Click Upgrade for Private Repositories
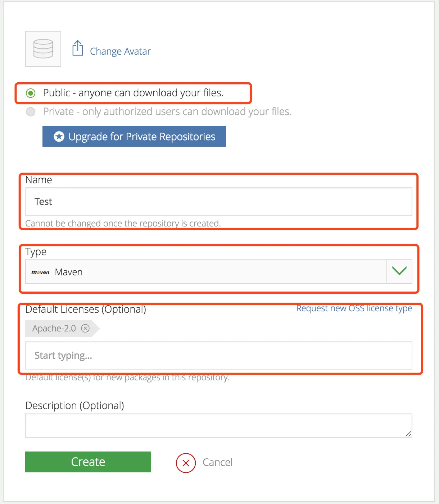Image resolution: width=439 pixels, height=504 pixels. [134, 136]
